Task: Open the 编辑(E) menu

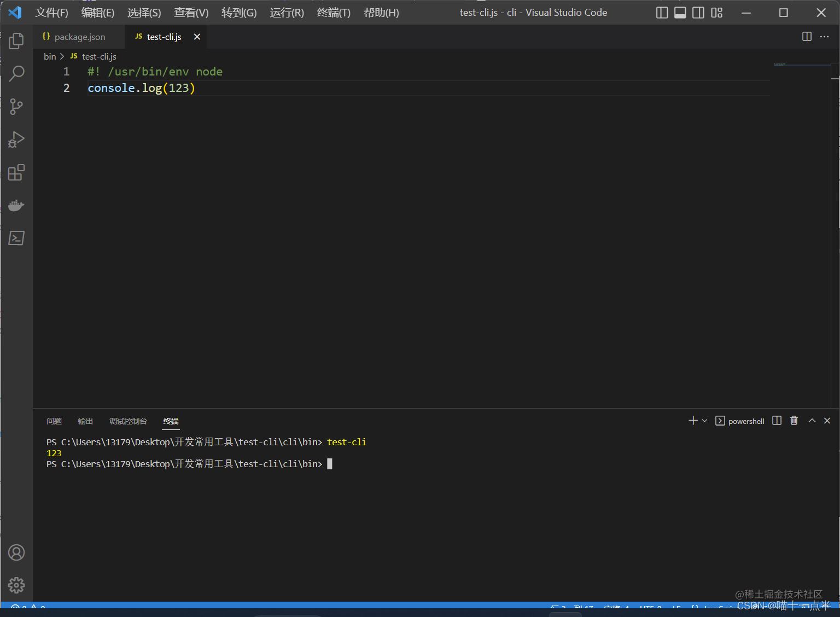Action: pos(98,13)
